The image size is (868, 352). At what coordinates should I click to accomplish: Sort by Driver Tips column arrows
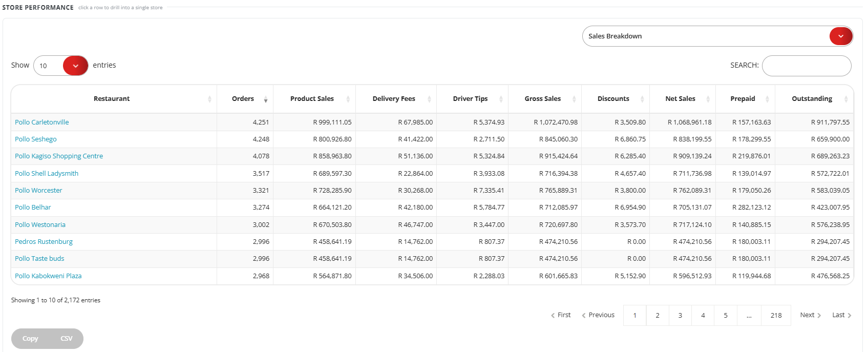501,99
